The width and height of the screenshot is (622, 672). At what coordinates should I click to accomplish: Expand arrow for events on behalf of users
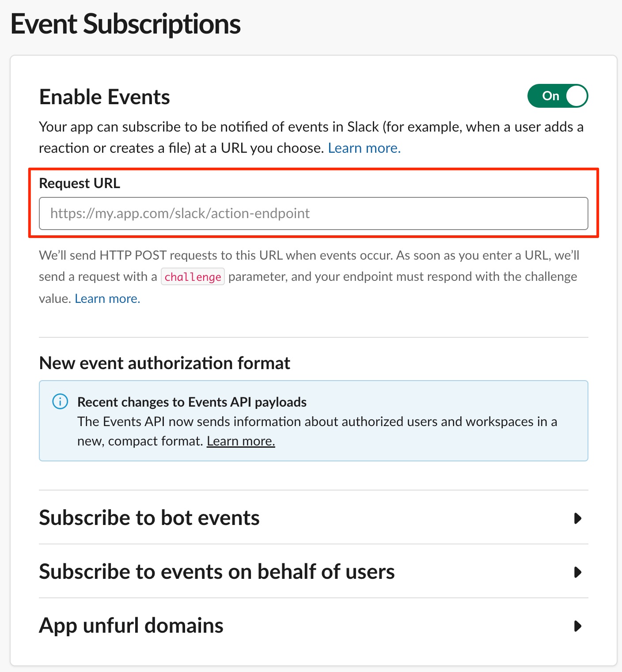[x=577, y=572]
